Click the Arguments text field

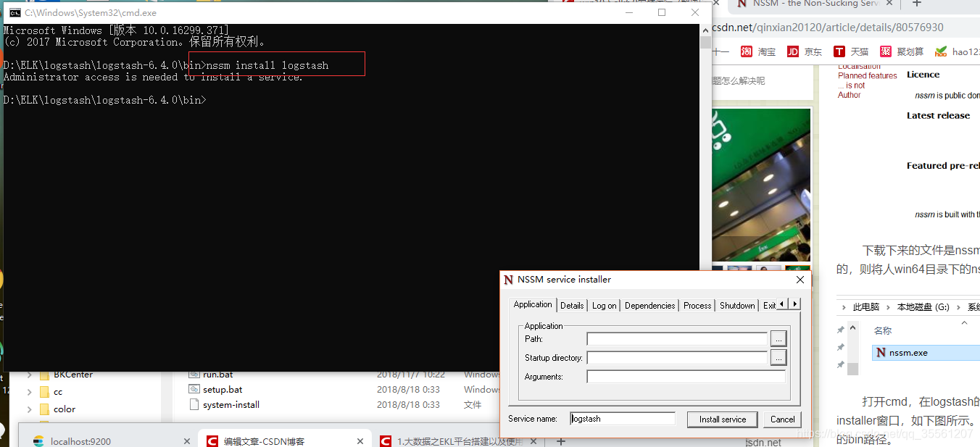(x=686, y=377)
